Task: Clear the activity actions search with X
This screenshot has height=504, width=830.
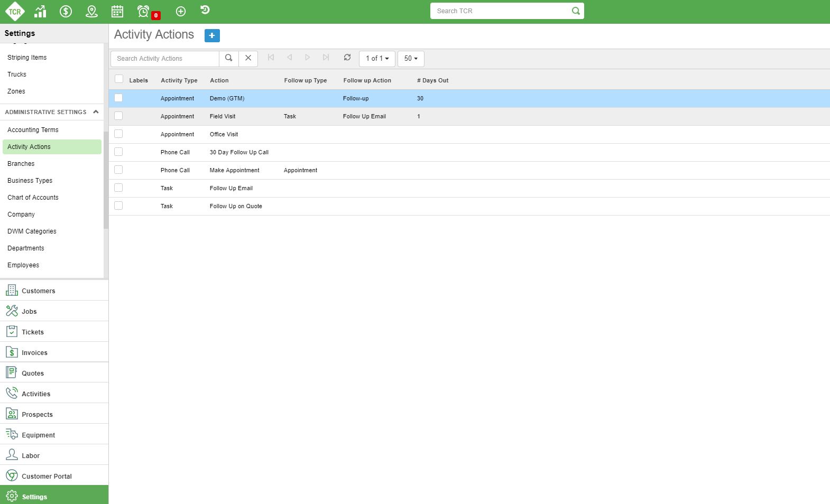Action: click(248, 58)
